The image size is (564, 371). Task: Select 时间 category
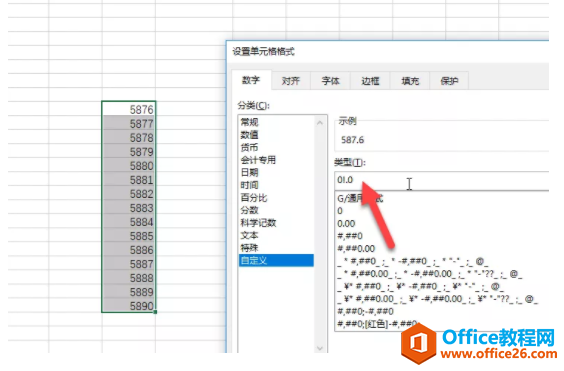click(x=276, y=185)
